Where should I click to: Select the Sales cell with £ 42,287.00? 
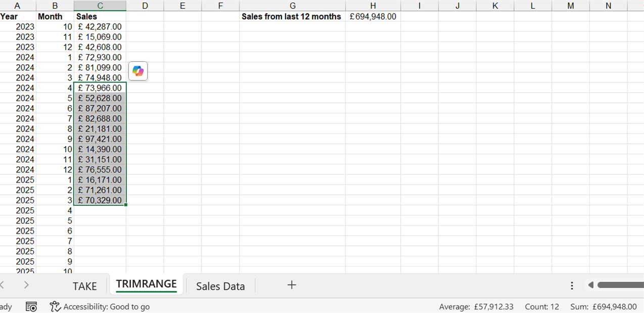click(x=100, y=26)
